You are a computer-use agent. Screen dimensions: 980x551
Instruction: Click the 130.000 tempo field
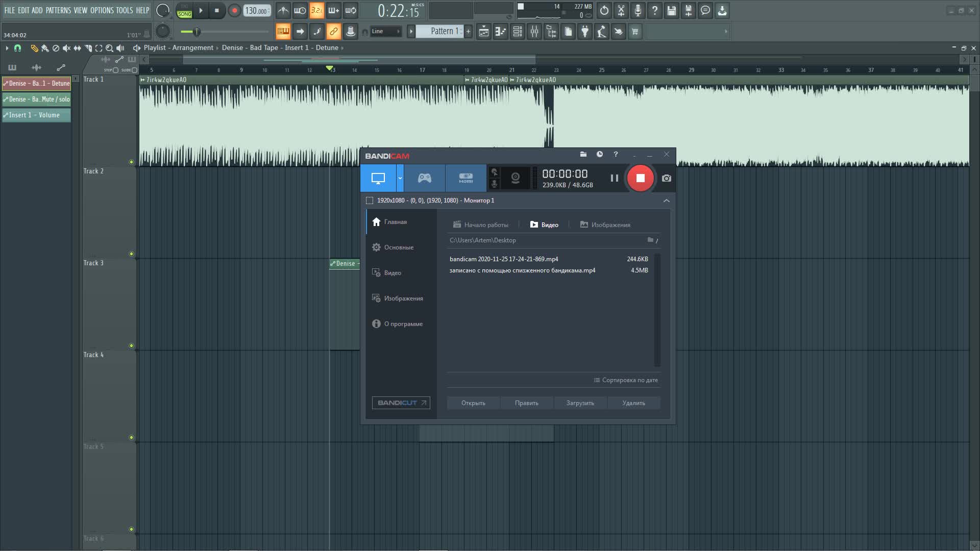click(257, 11)
